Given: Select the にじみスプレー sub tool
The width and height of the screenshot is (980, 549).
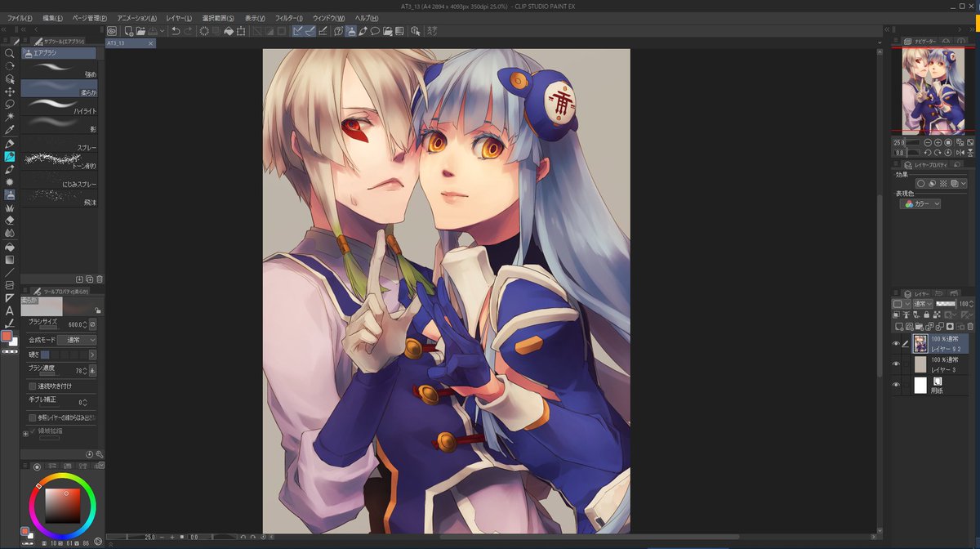Looking at the screenshot, I should 59,180.
